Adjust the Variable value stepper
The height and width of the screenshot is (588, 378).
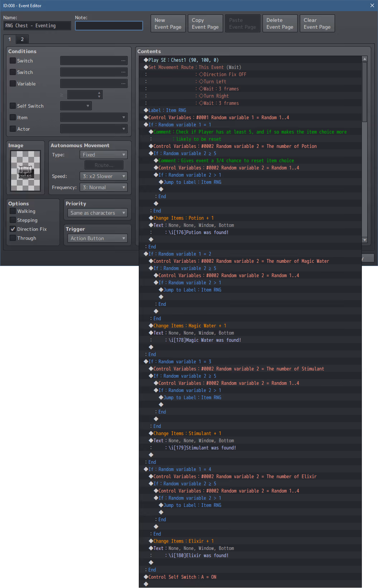coord(99,94)
